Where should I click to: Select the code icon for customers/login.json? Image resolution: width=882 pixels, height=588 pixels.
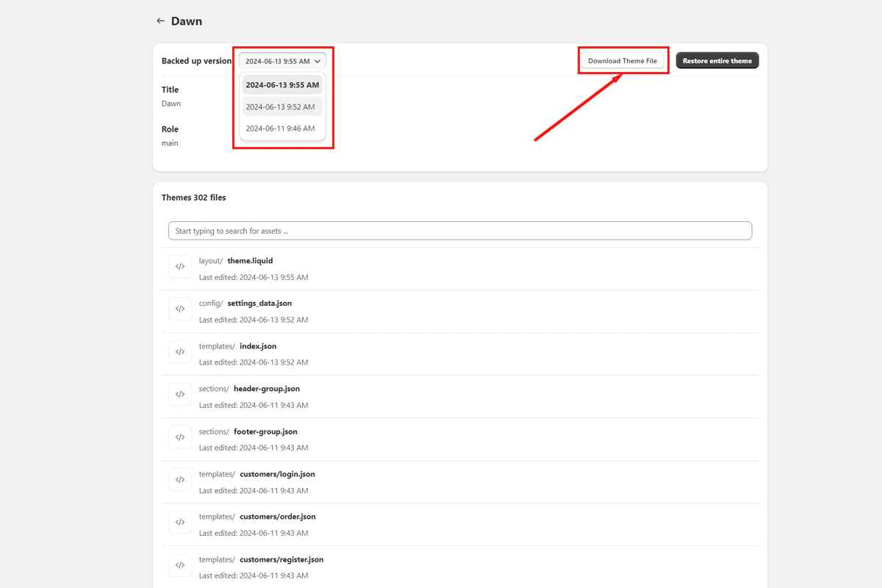pyautogui.click(x=179, y=479)
